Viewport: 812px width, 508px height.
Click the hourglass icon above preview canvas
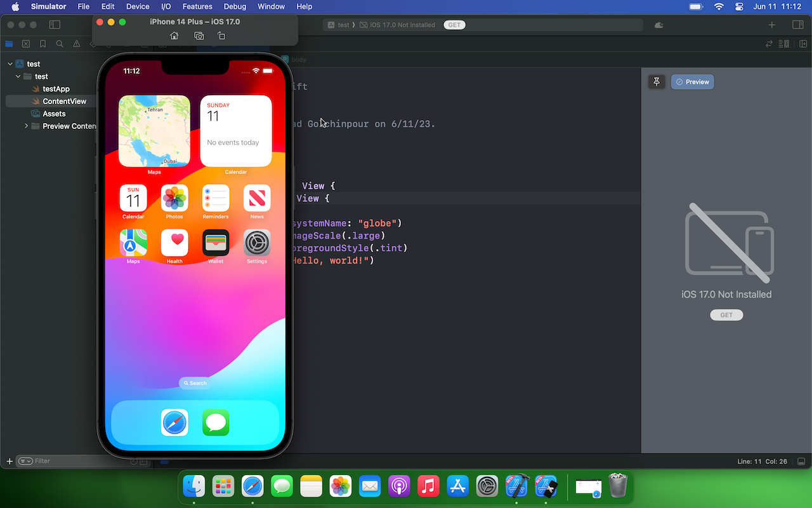pos(657,81)
